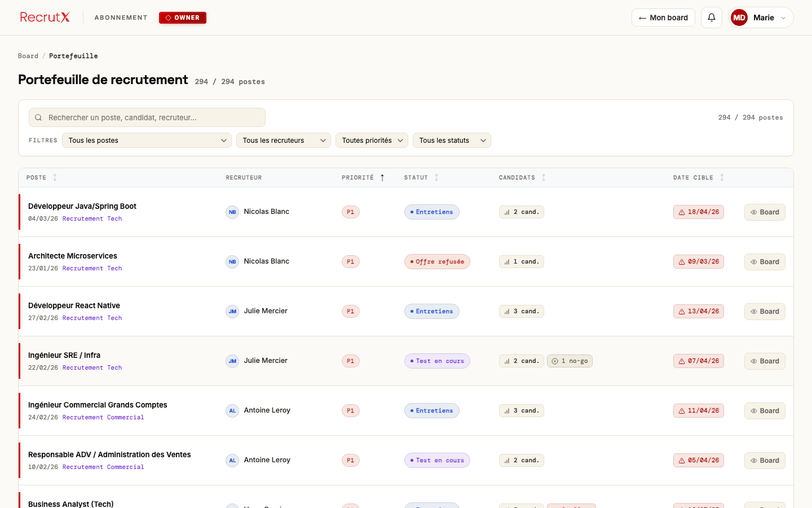Click Test en cours status for Responsable ADV
Screen dimensions: 812x508
(437, 461)
